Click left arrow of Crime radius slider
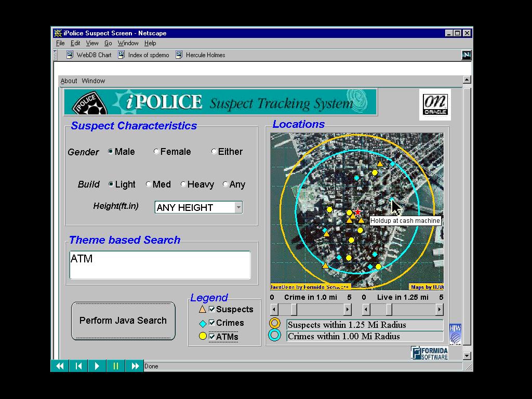The height and width of the screenshot is (399, 532). [274, 310]
